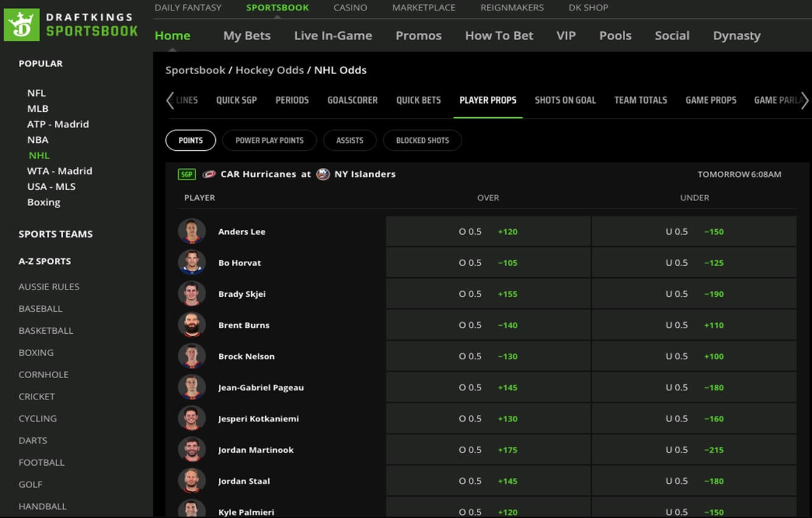Screen dimensions: 812x518
Task: Open the Dynasty page
Action: click(x=737, y=36)
